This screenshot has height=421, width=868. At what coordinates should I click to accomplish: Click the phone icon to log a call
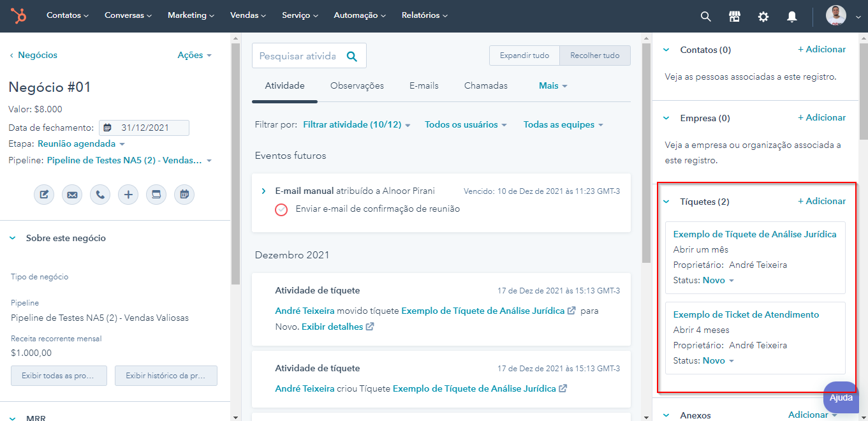pos(100,194)
